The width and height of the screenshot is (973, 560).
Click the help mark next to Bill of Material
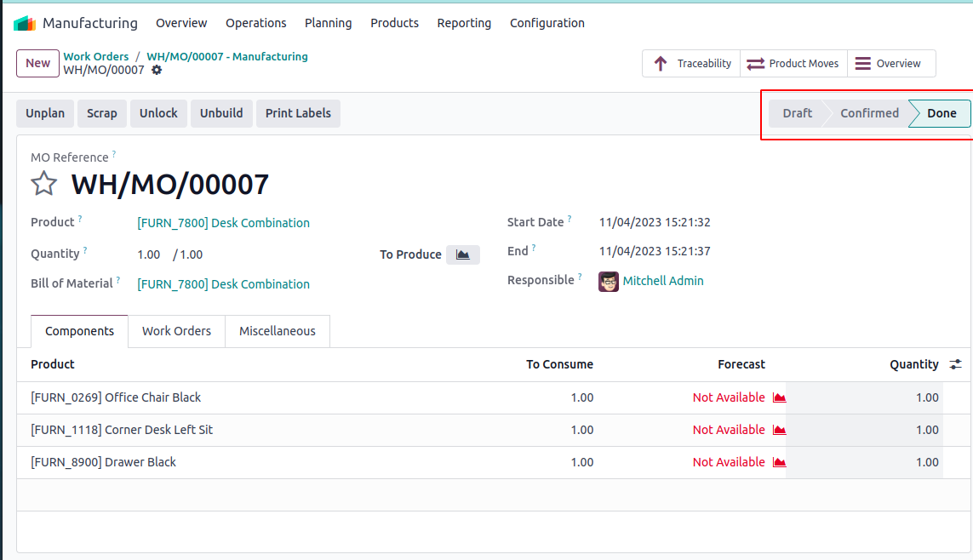118,280
